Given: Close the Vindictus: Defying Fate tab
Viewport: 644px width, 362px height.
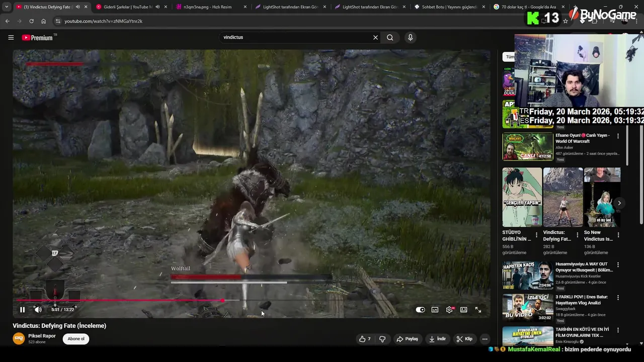Looking at the screenshot, I should 86,7.
